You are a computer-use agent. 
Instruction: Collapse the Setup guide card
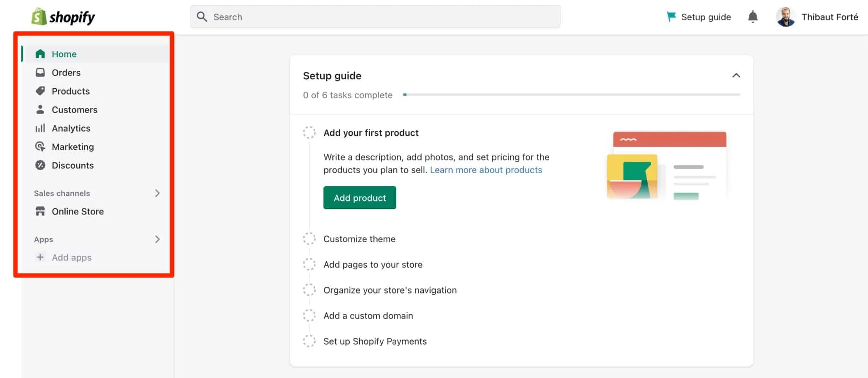pyautogui.click(x=736, y=76)
